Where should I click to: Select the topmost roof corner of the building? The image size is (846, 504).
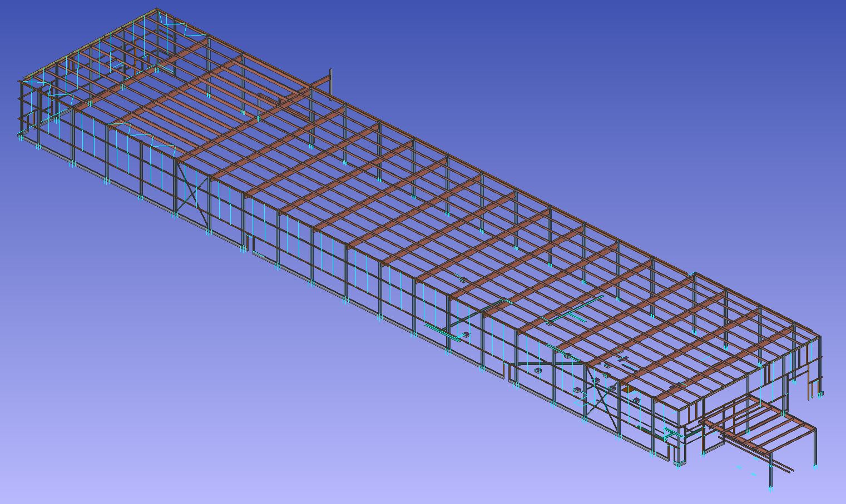tap(156, 10)
